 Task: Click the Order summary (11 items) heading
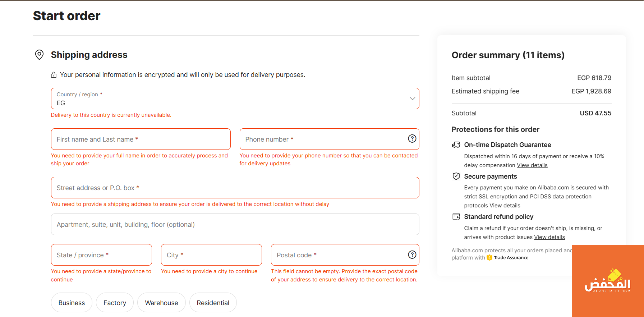(x=508, y=55)
